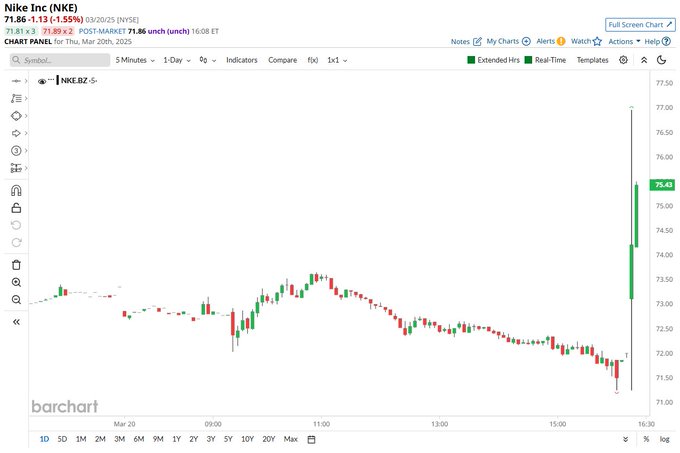Redo the last chart action
The height and width of the screenshot is (453, 680).
click(x=16, y=242)
